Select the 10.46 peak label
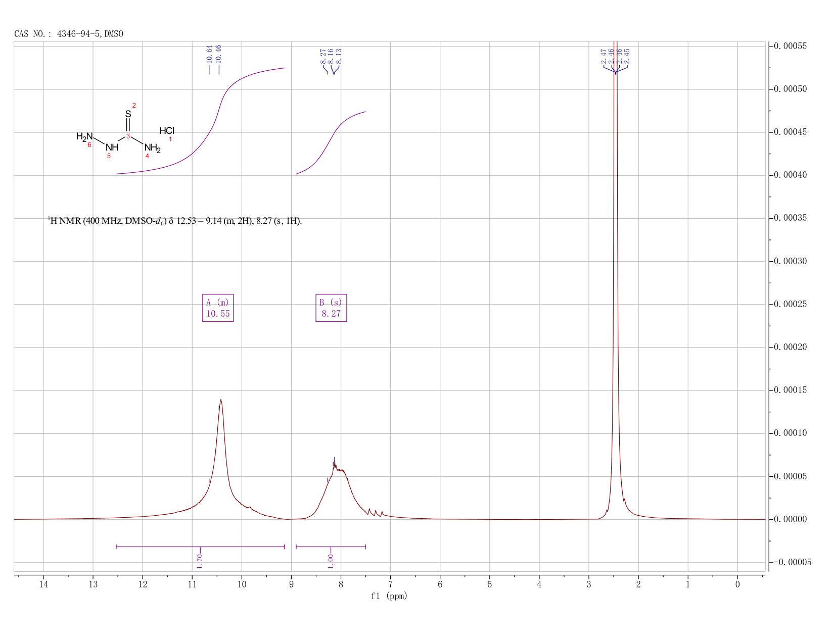Screen dimensions: 834x644 click(x=218, y=54)
